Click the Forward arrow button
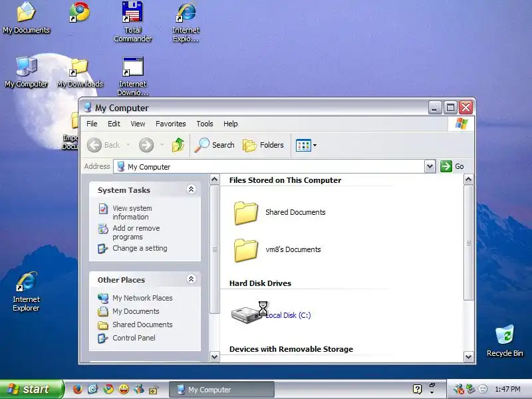This screenshot has height=399, width=532. click(x=146, y=145)
